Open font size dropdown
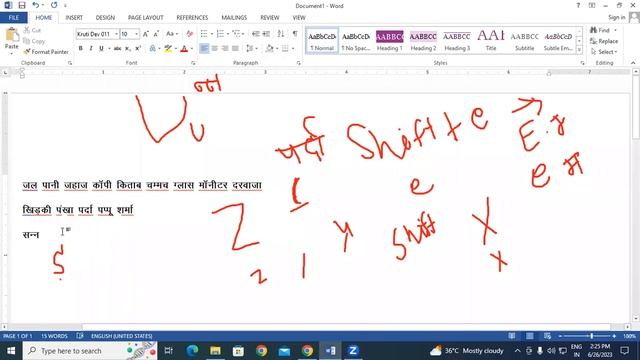This screenshot has width=640, height=360. tap(136, 34)
